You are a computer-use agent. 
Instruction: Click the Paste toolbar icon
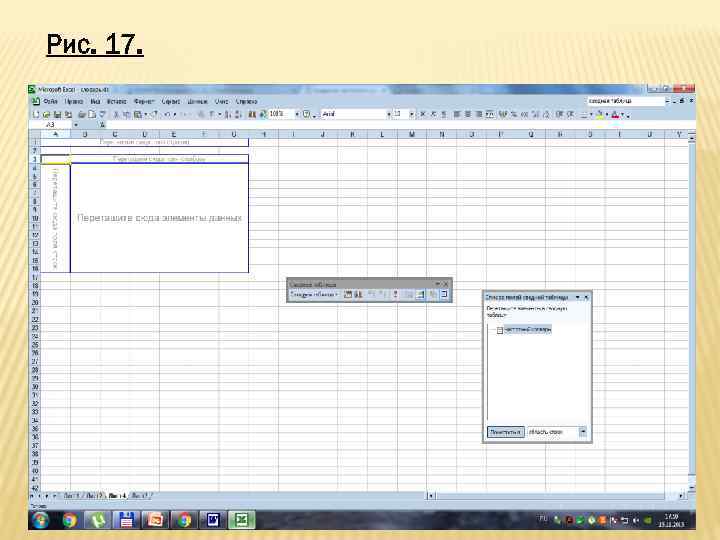pos(137,114)
